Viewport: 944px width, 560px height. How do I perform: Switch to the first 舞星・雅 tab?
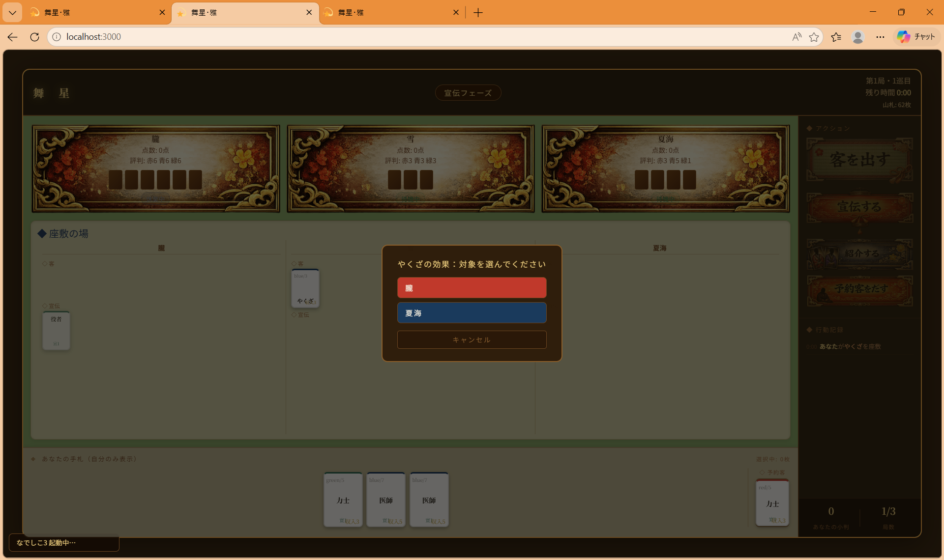pos(93,13)
